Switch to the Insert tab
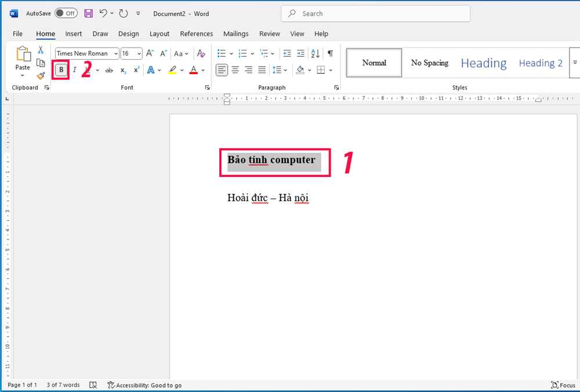This screenshot has height=392, width=580. click(x=73, y=34)
